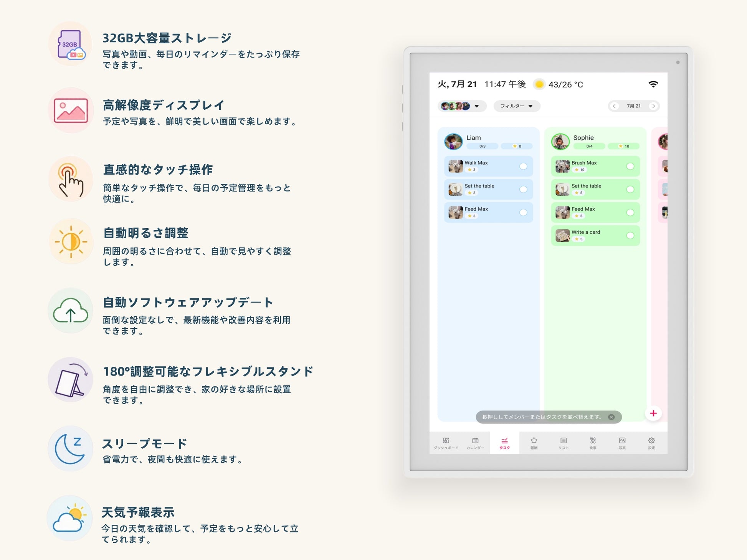Tap the pink plus add-task button
747x560 pixels.
point(653,413)
